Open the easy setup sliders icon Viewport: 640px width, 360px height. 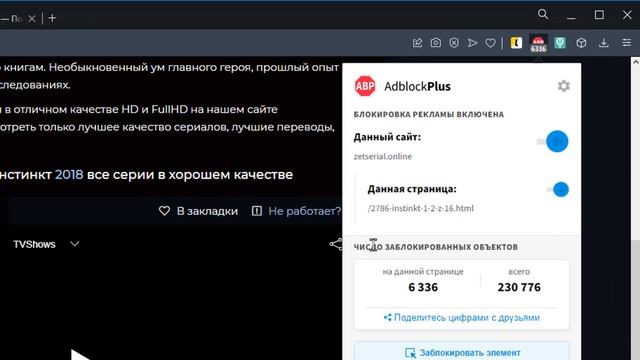627,43
